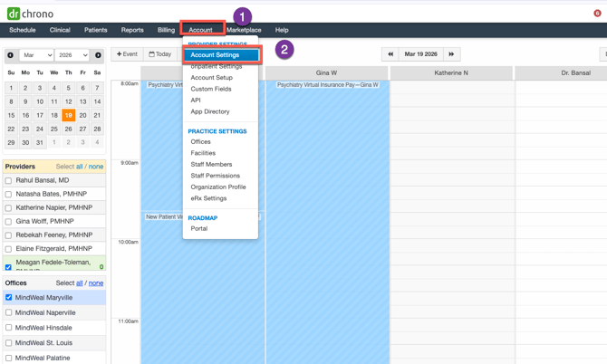Open the Psychiatry Virtual Insurance Pay appointment for Gina W
The height and width of the screenshot is (364, 607).
[327, 85]
